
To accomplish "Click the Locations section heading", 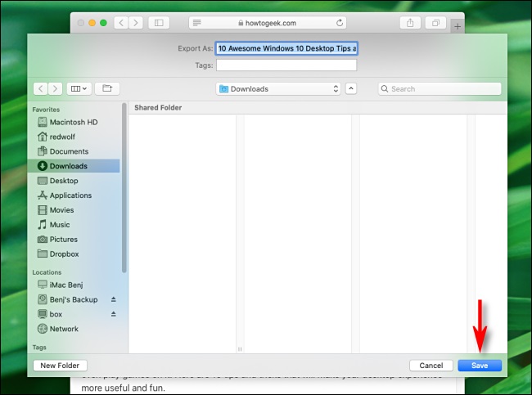I will click(47, 272).
